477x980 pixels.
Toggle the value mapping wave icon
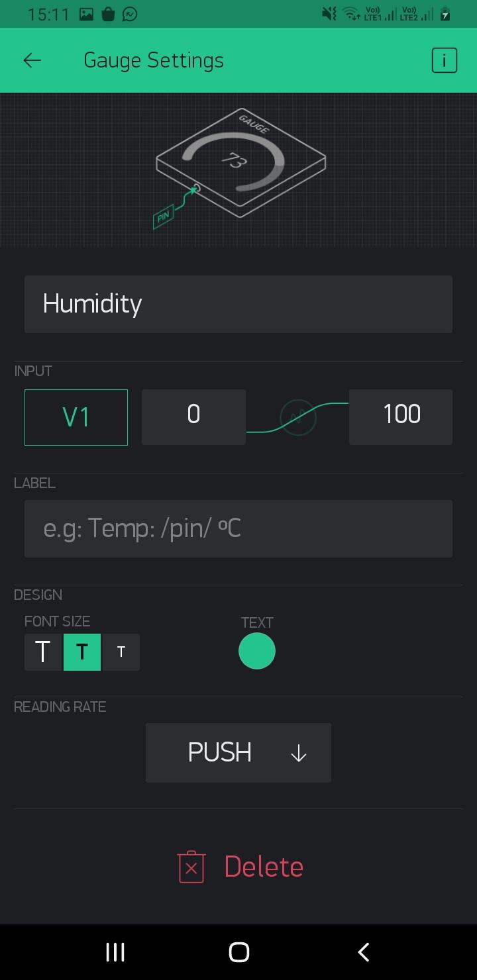tap(298, 417)
